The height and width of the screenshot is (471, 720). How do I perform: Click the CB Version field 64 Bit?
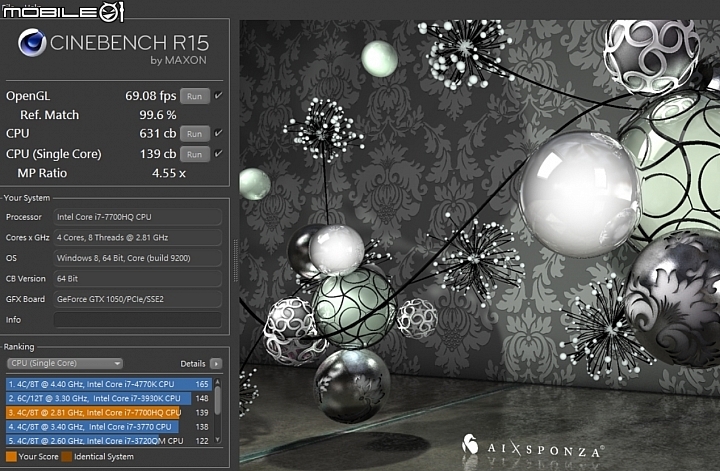(138, 278)
